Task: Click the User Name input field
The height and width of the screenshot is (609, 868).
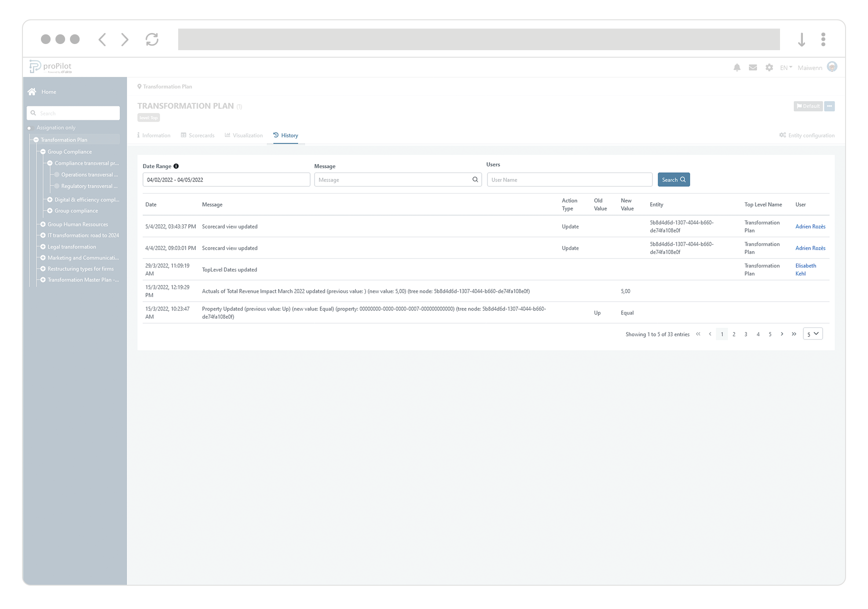Action: coord(569,180)
